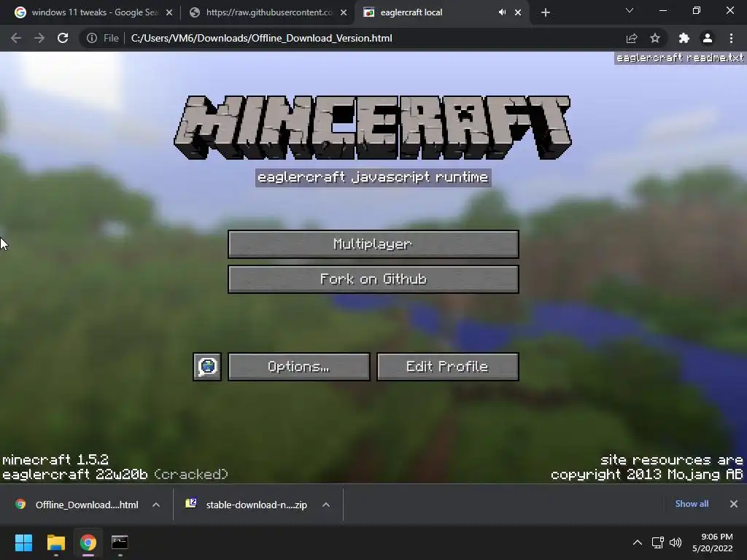Open File Explorer from the taskbar
Screen dimensions: 747x560
[x=55, y=542]
